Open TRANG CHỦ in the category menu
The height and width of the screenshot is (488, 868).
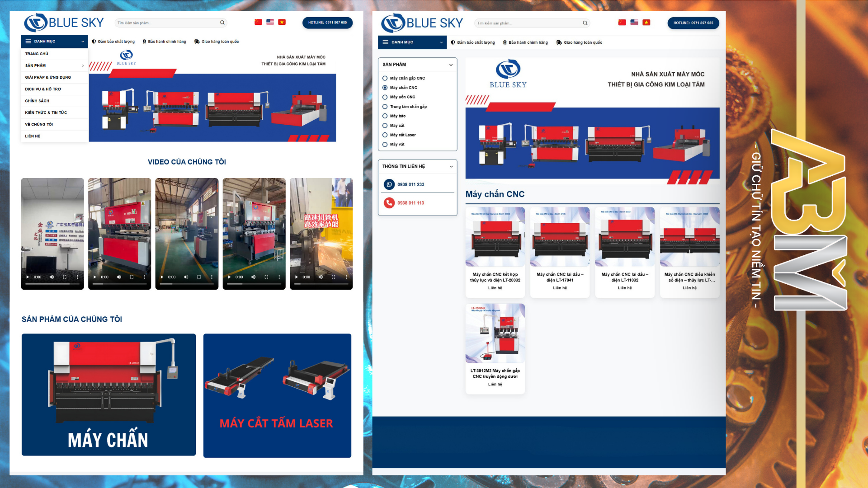point(54,54)
